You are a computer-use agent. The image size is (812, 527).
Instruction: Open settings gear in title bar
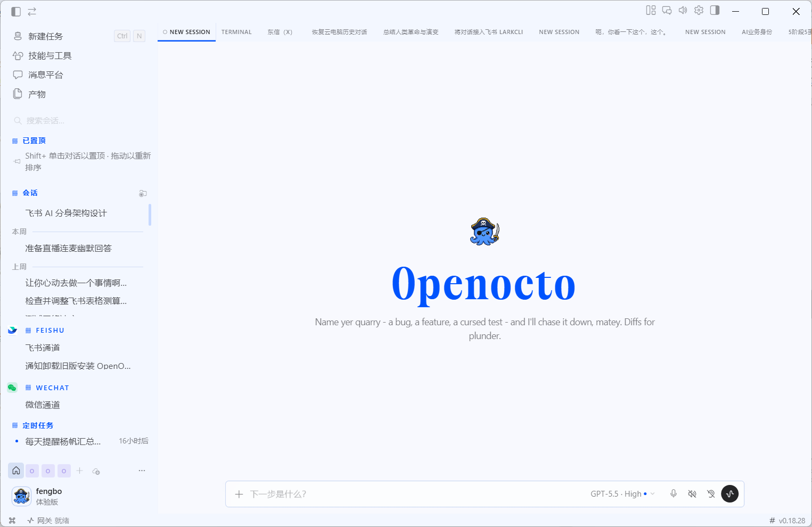coord(699,10)
